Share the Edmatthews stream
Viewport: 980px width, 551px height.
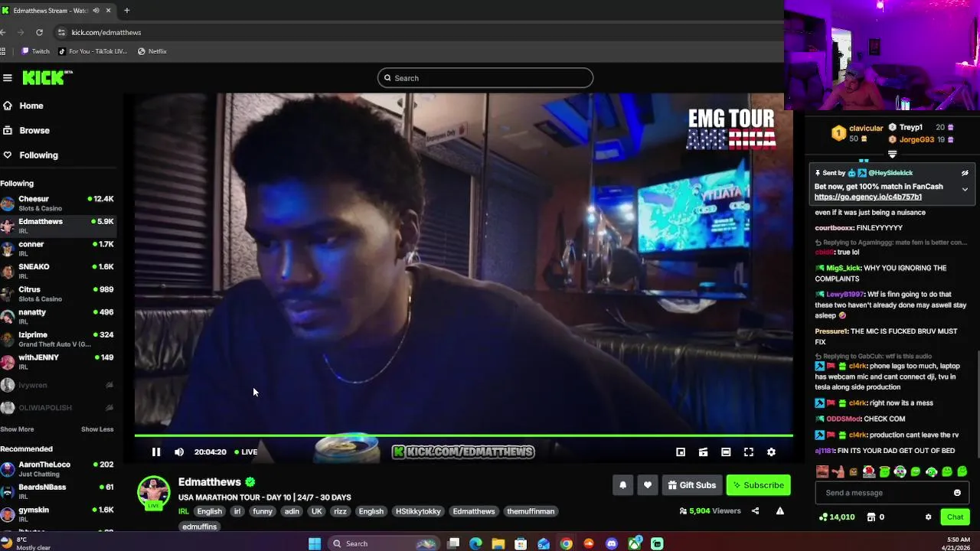[x=755, y=511]
